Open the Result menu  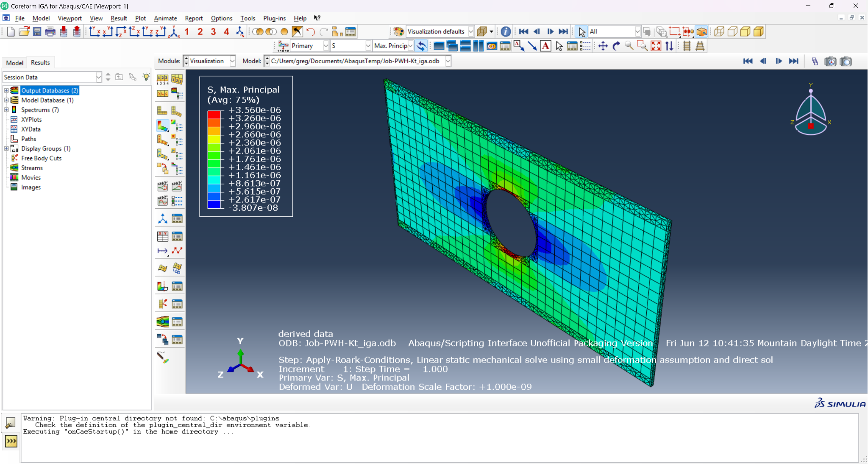119,18
